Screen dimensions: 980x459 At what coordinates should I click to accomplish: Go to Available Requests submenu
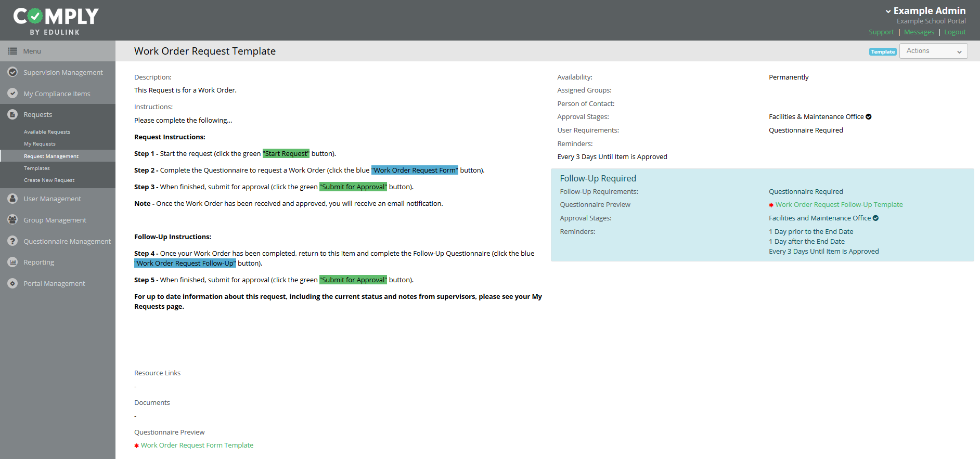click(x=47, y=132)
